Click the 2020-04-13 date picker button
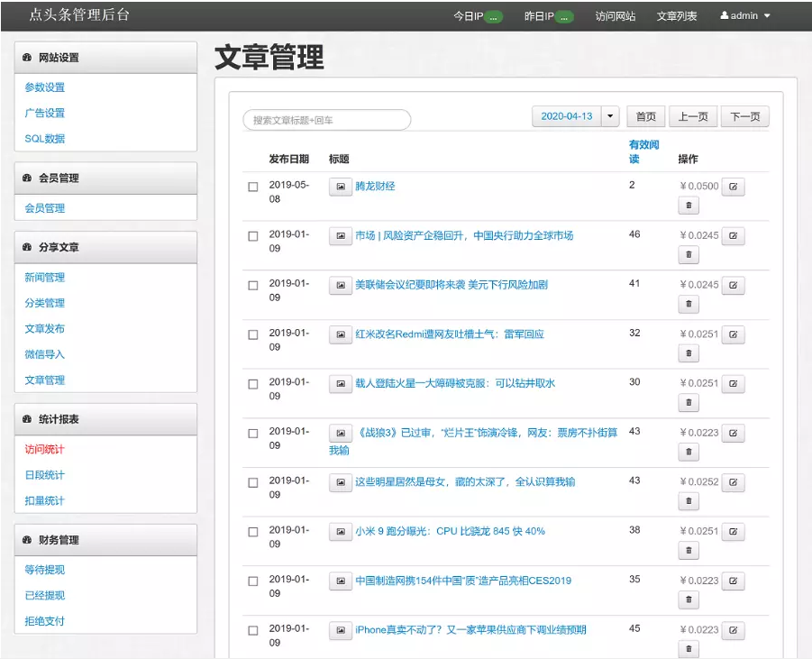812x659 pixels. coord(566,116)
